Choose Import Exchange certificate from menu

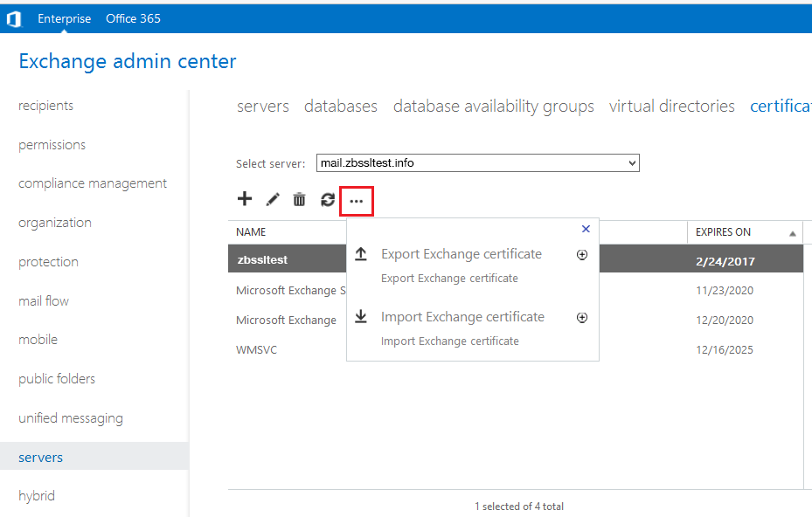point(462,317)
